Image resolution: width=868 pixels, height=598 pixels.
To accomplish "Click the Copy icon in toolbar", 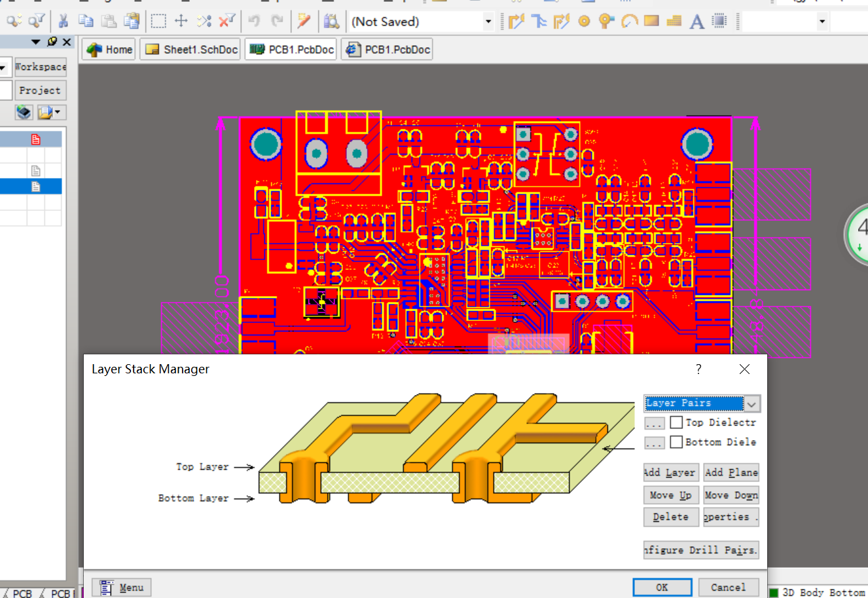I will point(86,21).
